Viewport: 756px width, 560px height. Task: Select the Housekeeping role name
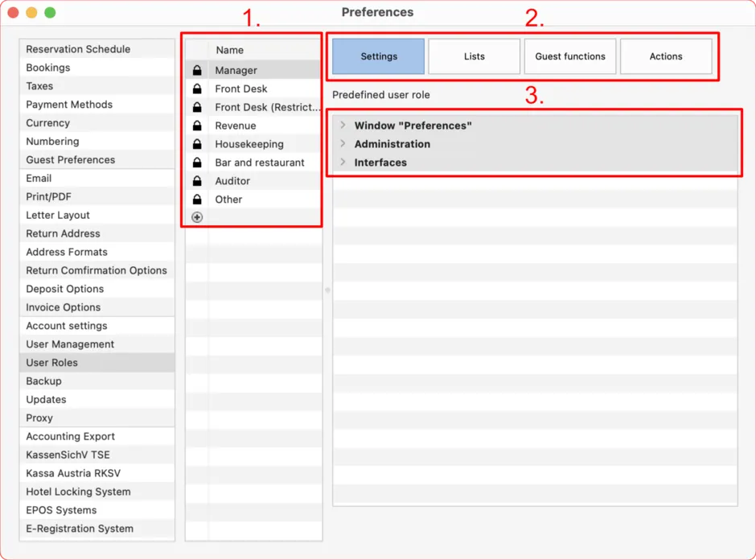(249, 144)
